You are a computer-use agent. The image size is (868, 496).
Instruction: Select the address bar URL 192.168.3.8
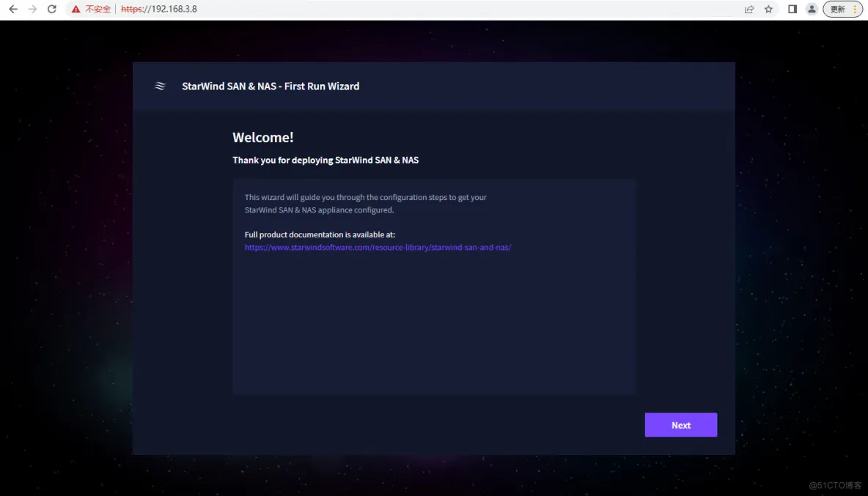pos(159,9)
